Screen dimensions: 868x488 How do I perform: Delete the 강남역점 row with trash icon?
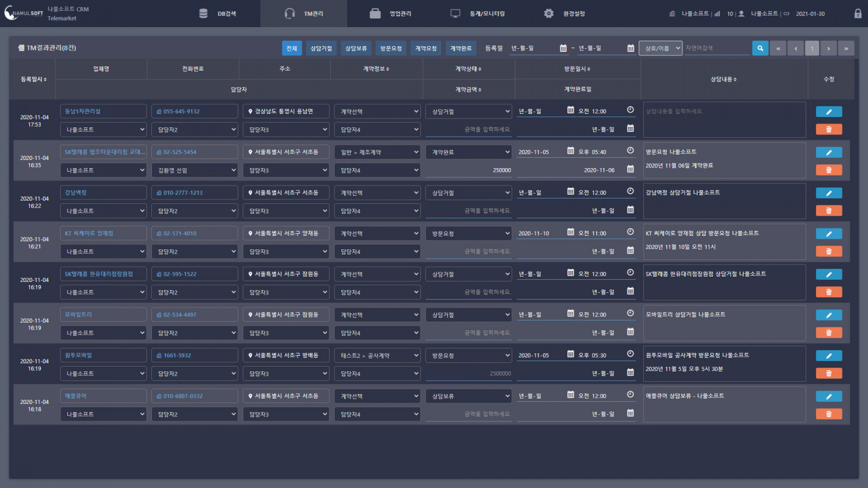pos(828,210)
